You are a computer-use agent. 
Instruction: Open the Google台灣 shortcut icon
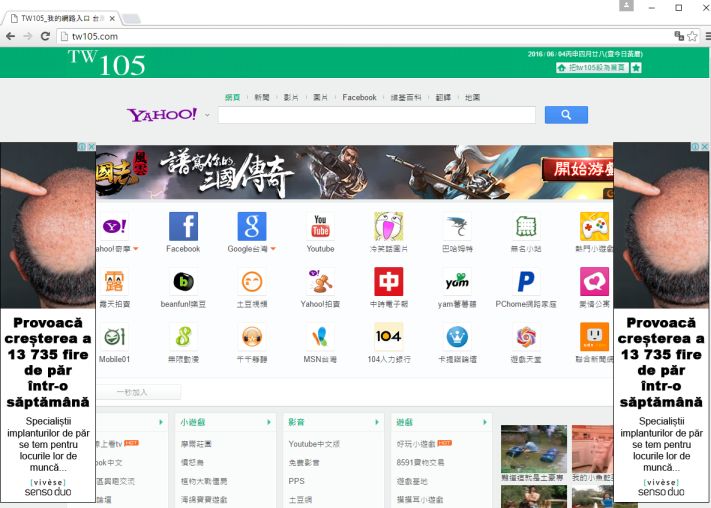(252, 226)
